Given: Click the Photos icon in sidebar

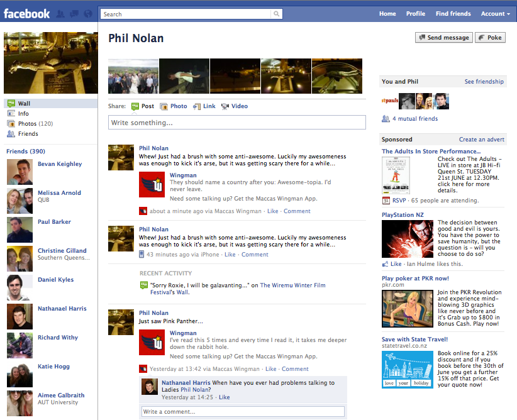Looking at the screenshot, I should point(11,124).
